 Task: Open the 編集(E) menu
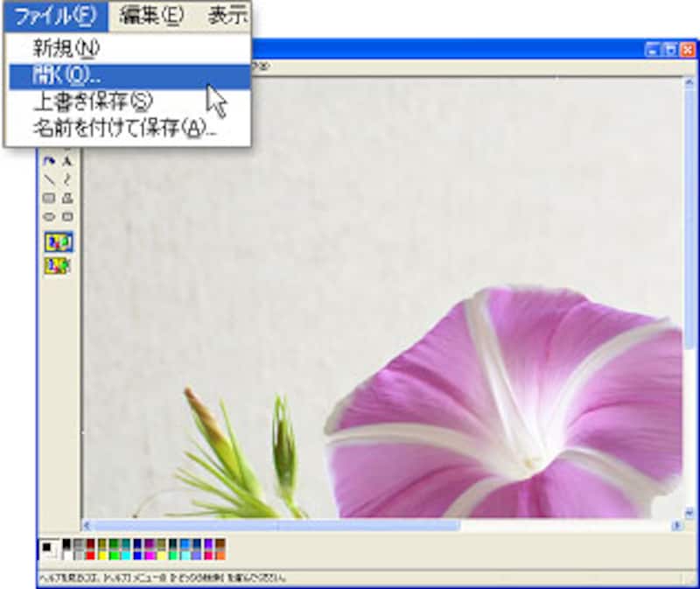coord(151,15)
